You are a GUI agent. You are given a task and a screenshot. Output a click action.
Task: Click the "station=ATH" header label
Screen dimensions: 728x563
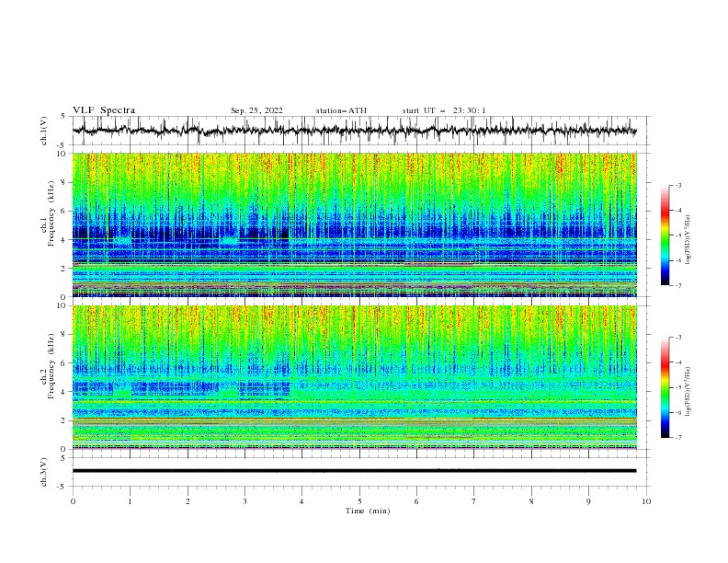341,110
